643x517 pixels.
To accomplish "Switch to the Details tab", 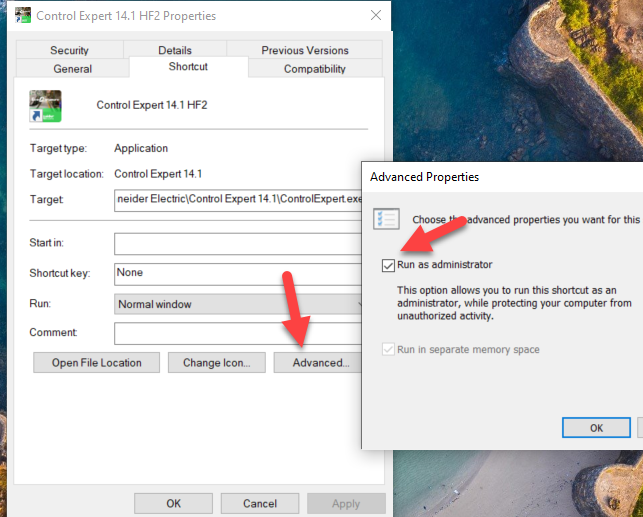I will (175, 50).
